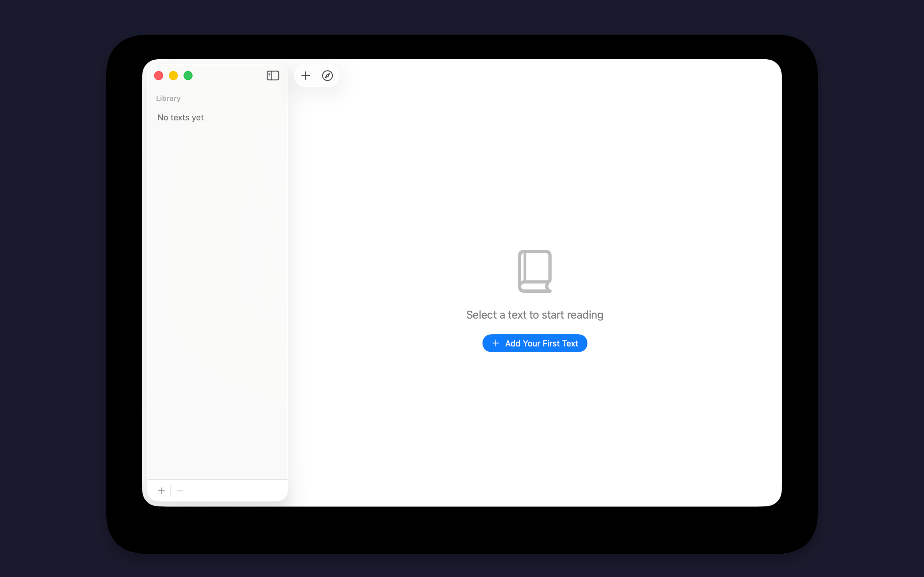The image size is (924, 577).
Task: Click the green full-screen window control
Action: pyautogui.click(x=188, y=76)
